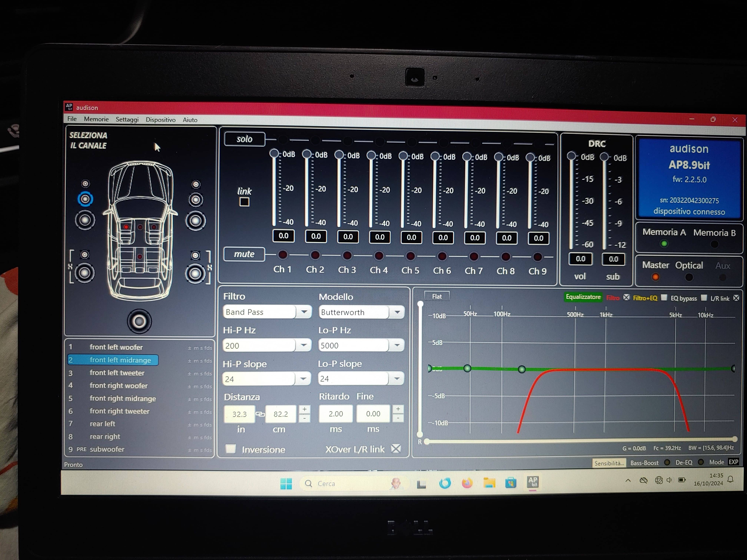Toggle the EQ L/R link checkbox
Screen dimensions: 747x560
coord(736,298)
